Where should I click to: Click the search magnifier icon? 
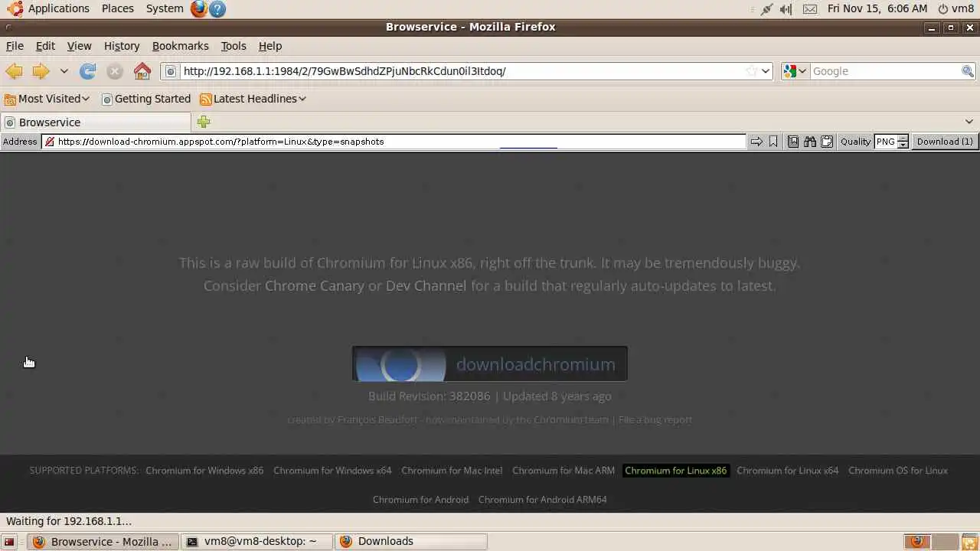point(968,71)
